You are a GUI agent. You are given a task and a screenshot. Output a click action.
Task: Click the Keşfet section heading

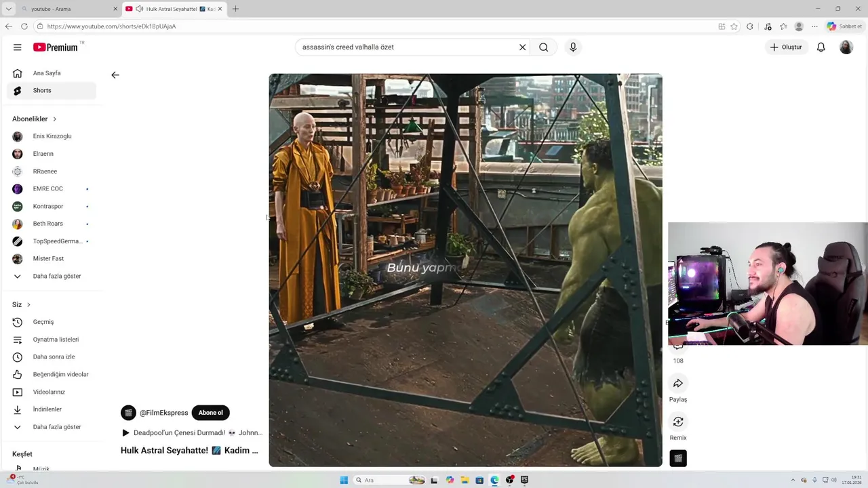tap(22, 454)
